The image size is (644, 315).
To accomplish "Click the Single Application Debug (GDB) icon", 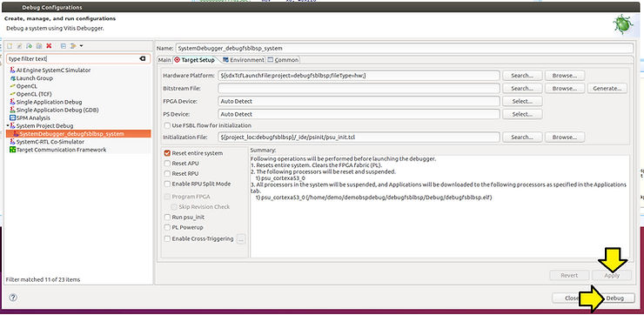I will (13, 110).
